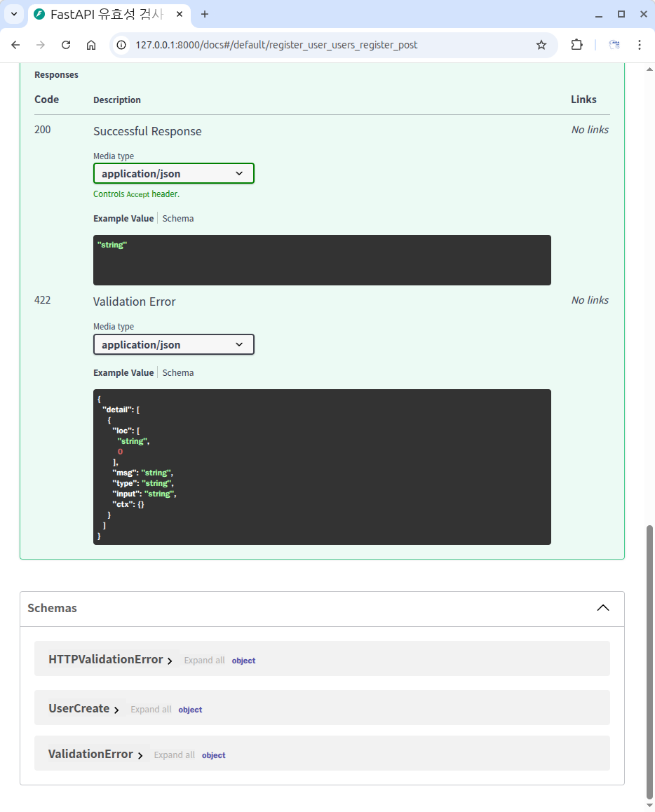
Task: Click the 200 response code
Action: [43, 130]
